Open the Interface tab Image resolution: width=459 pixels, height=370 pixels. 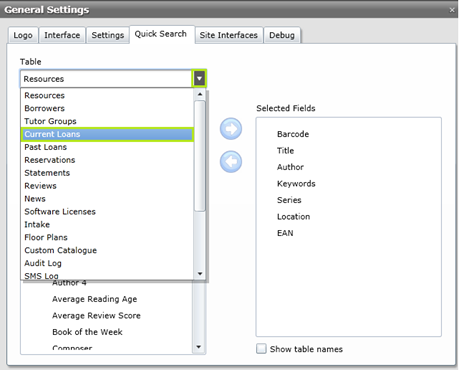tap(62, 35)
